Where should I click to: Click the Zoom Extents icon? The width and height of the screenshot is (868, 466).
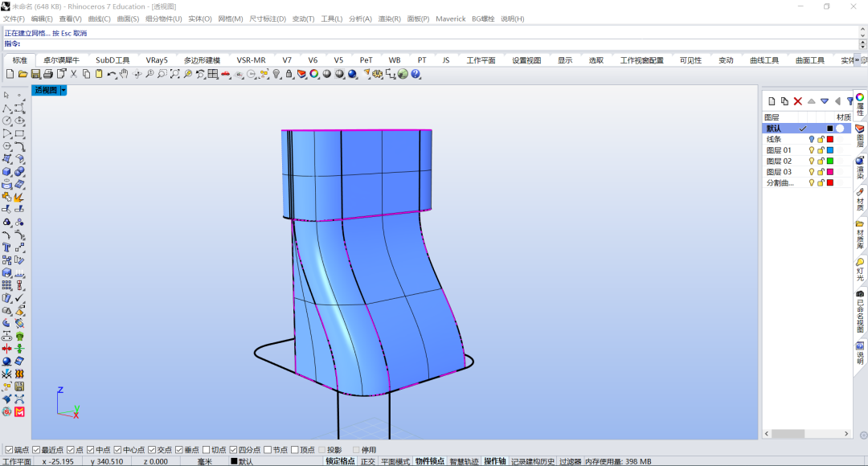click(x=175, y=74)
